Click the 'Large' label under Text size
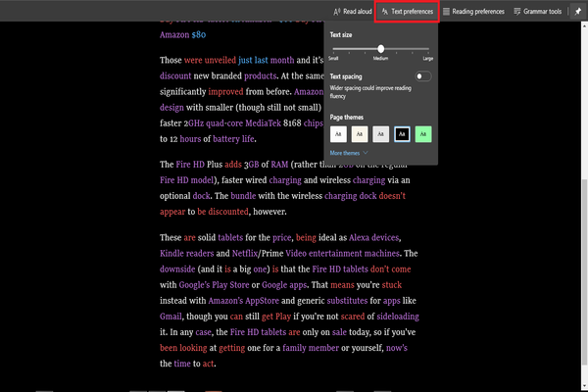 coord(428,59)
